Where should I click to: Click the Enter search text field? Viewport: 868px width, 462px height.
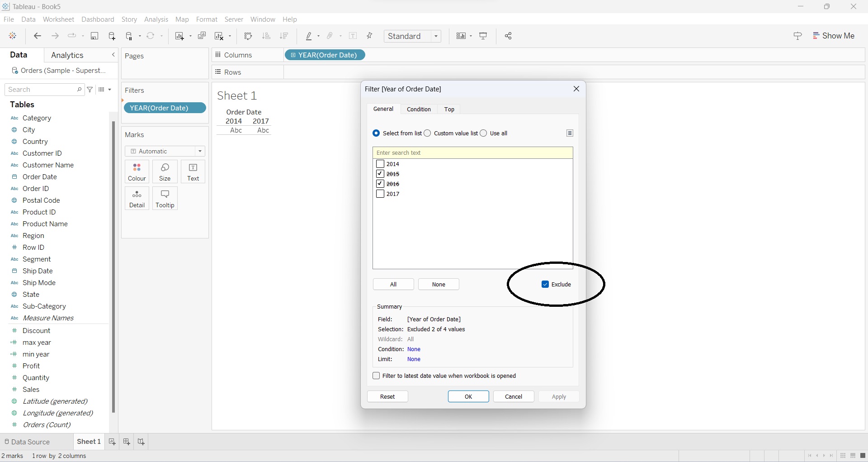472,153
